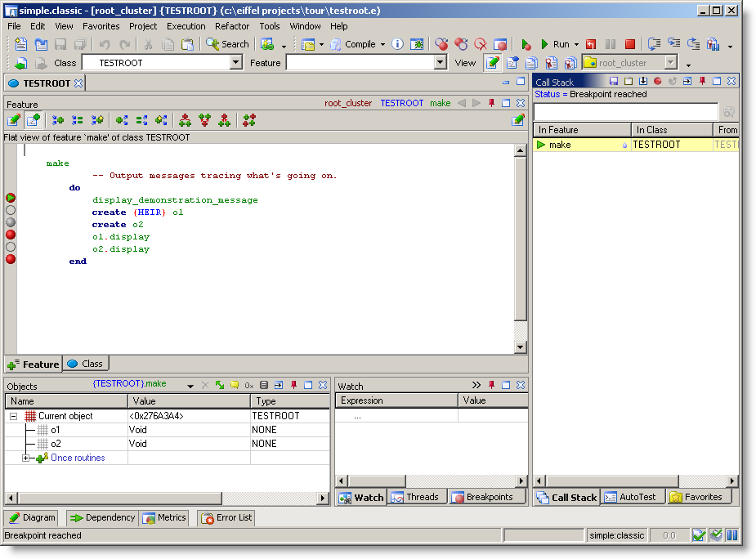Image resolution: width=756 pixels, height=559 pixels.
Task: Click the Feature combo box input field
Action: (359, 63)
